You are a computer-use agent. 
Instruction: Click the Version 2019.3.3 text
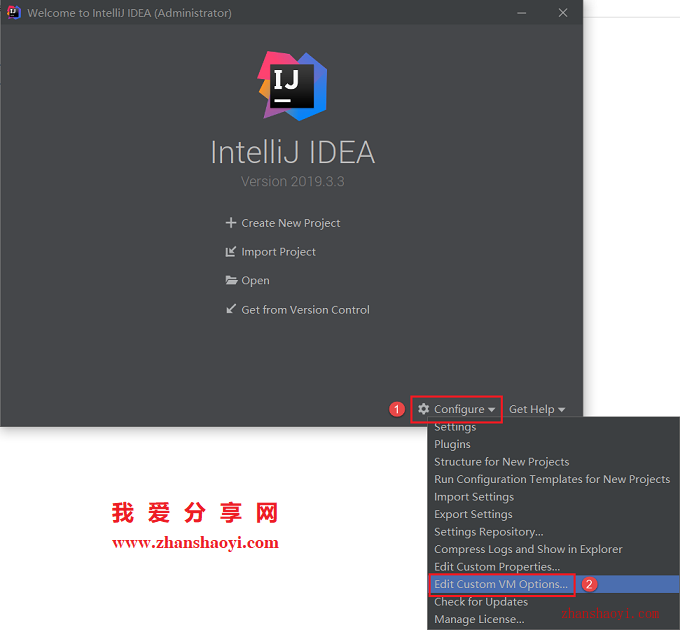click(x=292, y=181)
